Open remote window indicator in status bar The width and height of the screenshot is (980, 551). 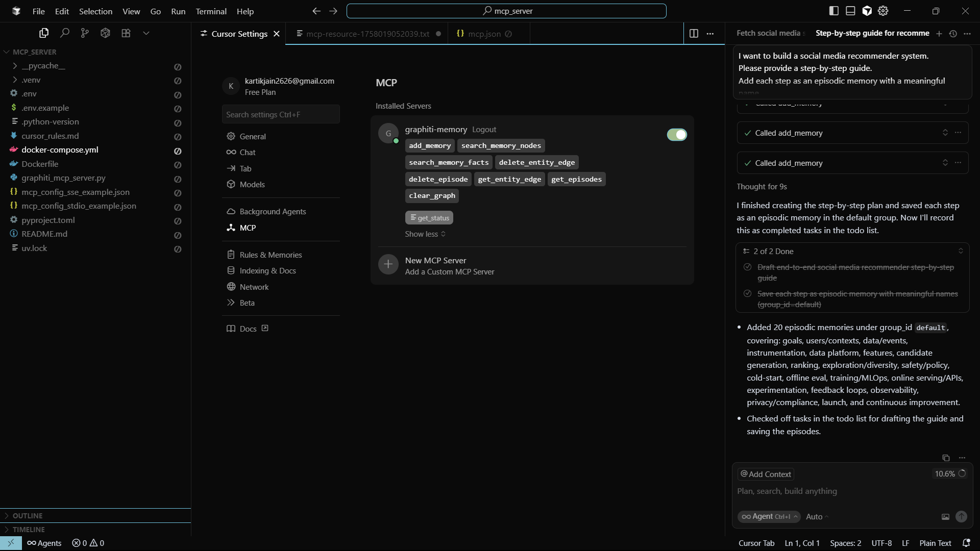pos(11,543)
